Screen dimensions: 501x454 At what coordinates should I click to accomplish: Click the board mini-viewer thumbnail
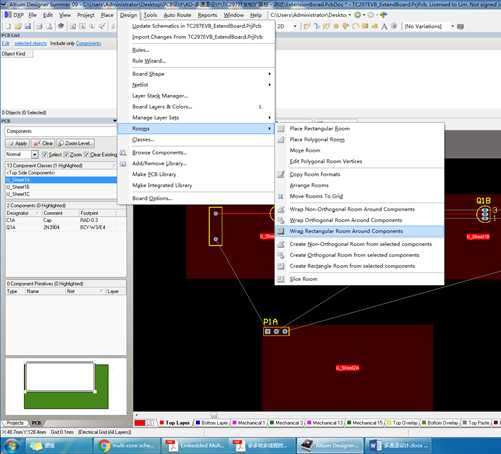66,386
